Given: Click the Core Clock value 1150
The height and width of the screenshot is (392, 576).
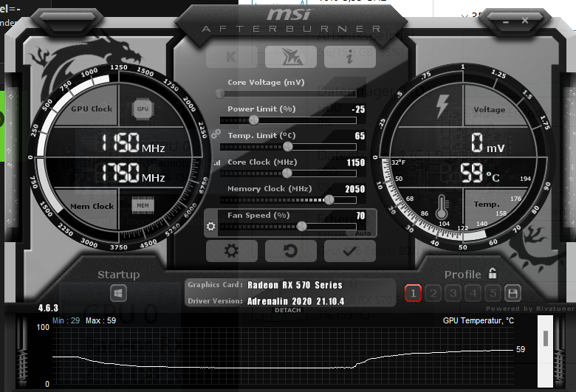Looking at the screenshot, I should click(x=356, y=162).
